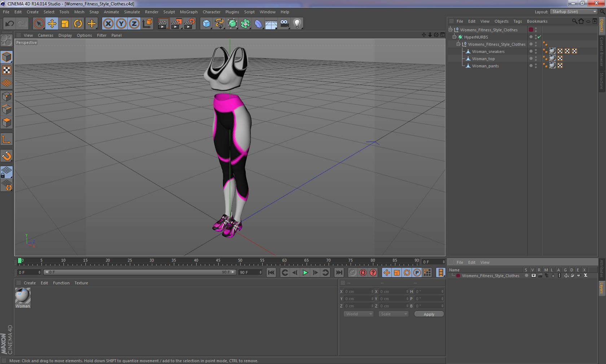Go to end of animation

[x=339, y=272]
